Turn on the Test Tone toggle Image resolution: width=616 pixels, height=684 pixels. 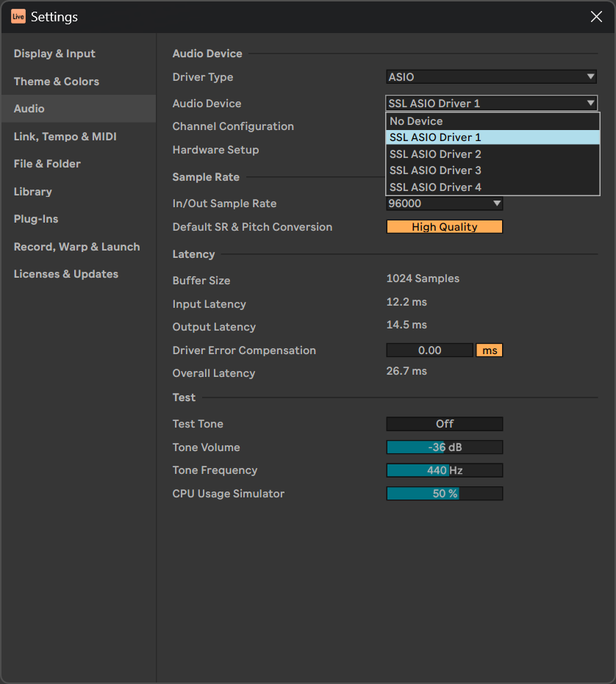445,424
